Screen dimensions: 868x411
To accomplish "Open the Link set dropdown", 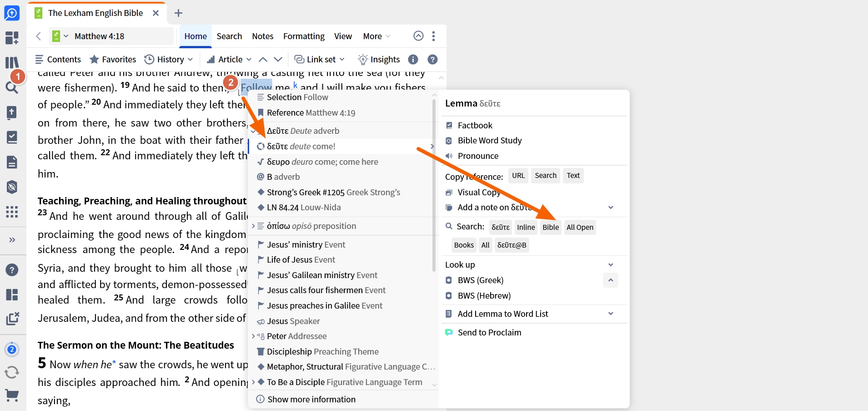I will pyautogui.click(x=320, y=59).
